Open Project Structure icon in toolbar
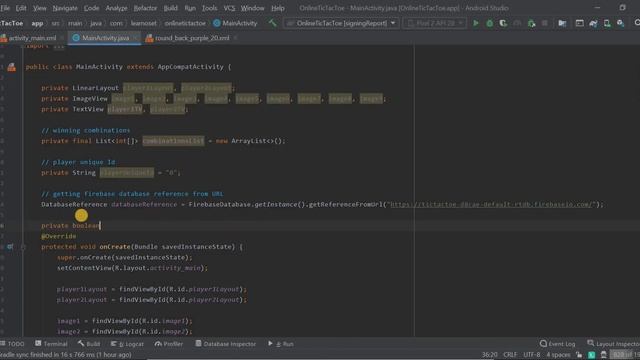The height and width of the screenshot is (360, 640). point(562,23)
